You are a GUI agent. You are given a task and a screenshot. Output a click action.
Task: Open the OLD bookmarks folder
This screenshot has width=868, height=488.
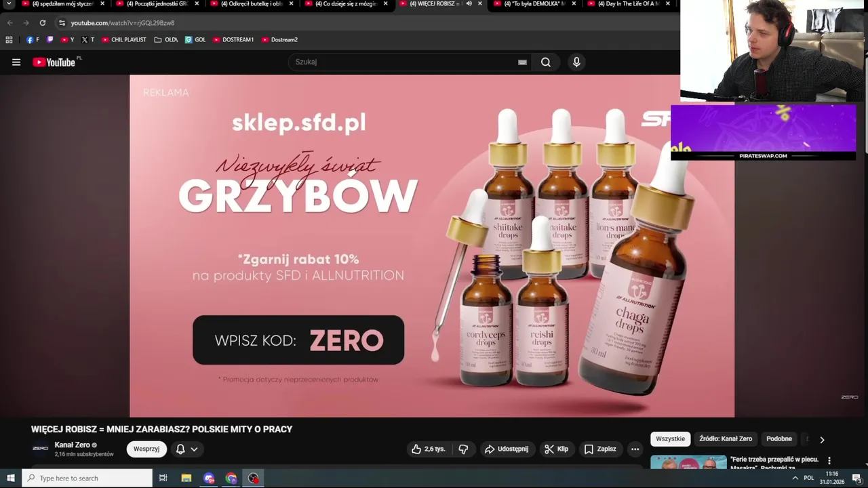click(x=166, y=40)
